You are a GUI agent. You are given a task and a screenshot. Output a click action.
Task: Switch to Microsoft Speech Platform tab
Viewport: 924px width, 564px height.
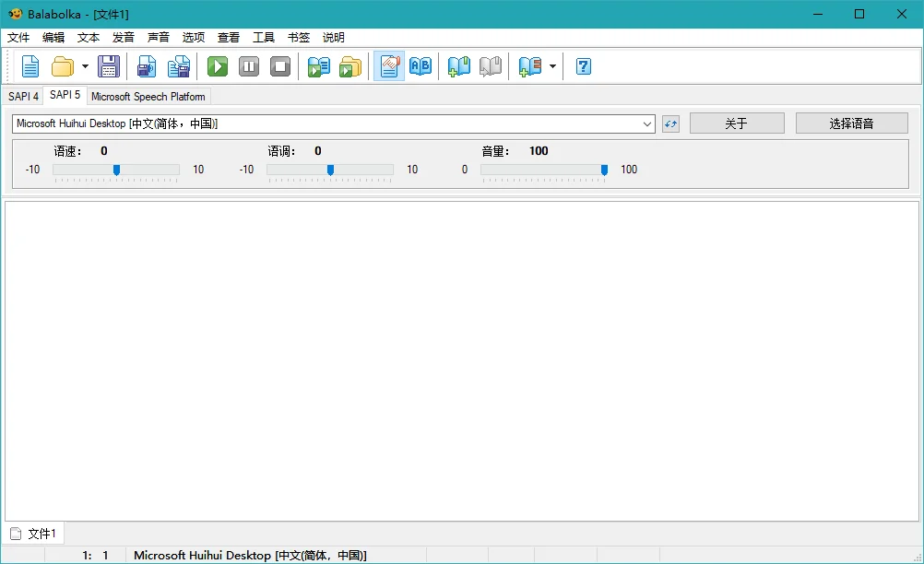[x=148, y=97]
